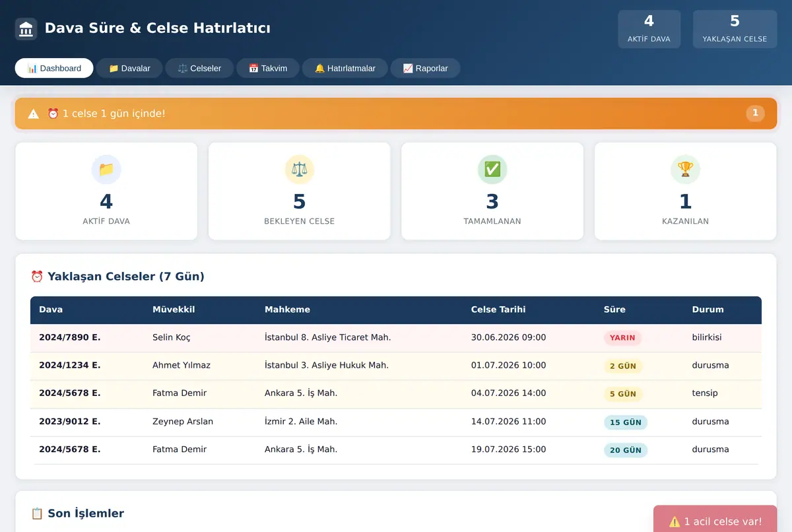
Task: Click the YARIN duration badge
Action: (x=622, y=338)
